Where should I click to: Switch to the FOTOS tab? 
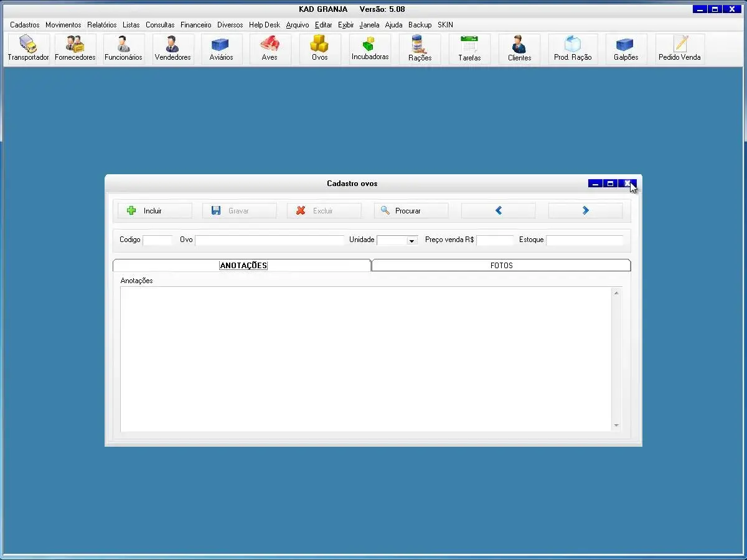click(501, 266)
